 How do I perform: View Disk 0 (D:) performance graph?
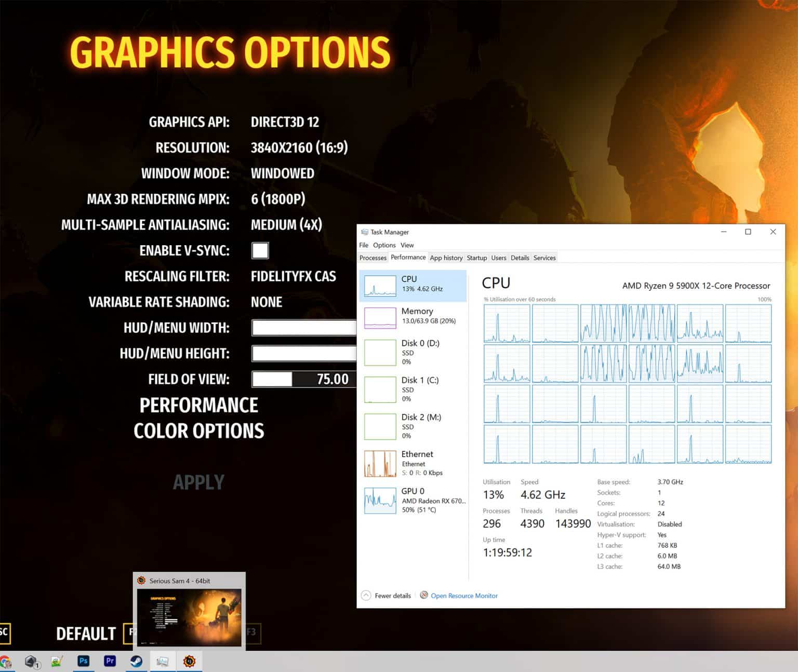413,353
